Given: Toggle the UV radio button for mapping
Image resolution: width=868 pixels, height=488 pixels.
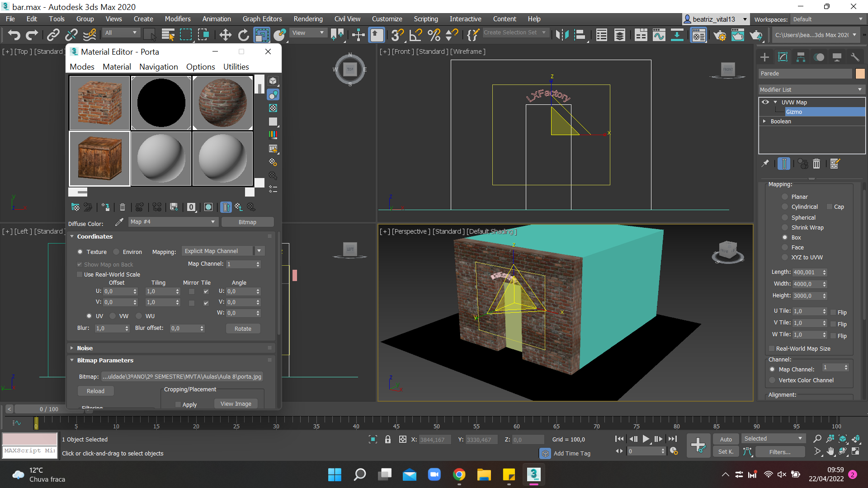Looking at the screenshot, I should point(90,316).
